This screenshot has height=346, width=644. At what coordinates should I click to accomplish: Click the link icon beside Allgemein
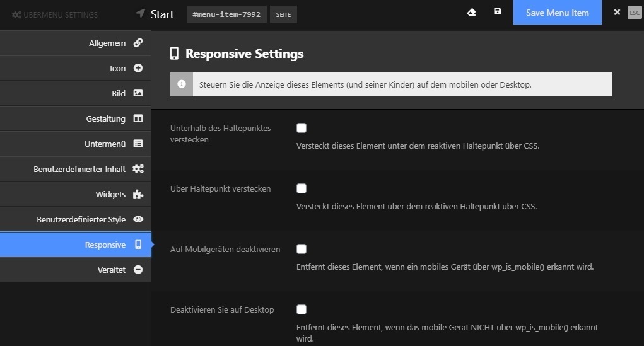coord(138,43)
